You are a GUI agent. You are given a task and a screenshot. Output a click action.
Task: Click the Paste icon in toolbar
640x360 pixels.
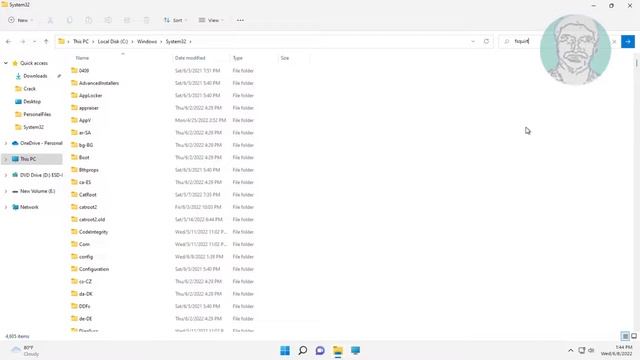[x=89, y=20]
